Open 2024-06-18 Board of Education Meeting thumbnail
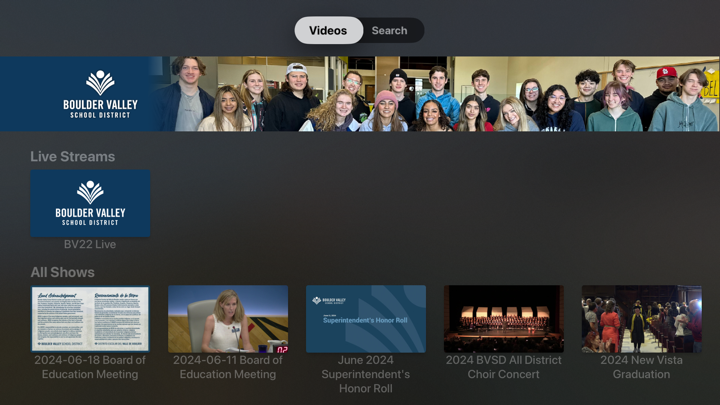Viewport: 720px width, 405px height. pos(90,319)
